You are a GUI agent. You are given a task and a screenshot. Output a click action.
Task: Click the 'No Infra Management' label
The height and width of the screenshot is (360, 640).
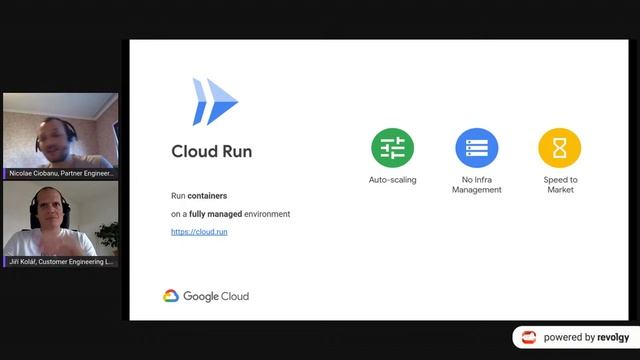(477, 184)
